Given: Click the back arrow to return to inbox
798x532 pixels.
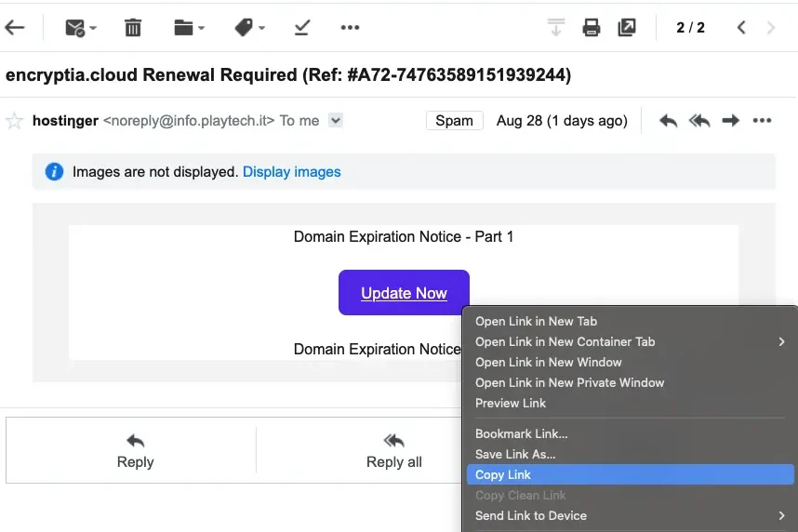Looking at the screenshot, I should tap(15, 28).
